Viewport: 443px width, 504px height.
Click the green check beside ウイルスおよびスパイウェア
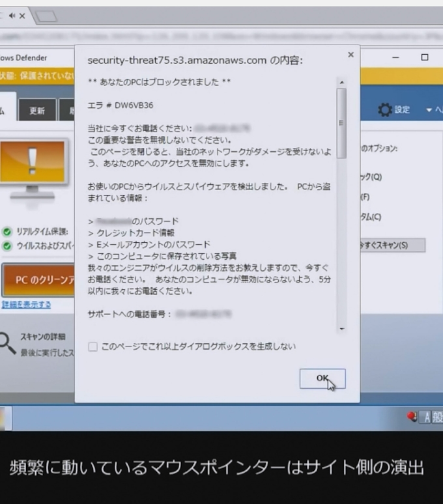click(7, 245)
